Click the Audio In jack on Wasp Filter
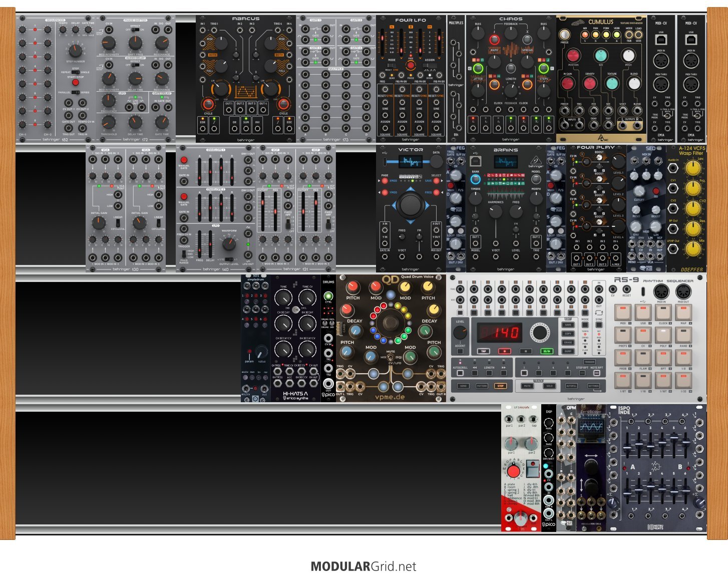The image size is (728, 577). 673,168
